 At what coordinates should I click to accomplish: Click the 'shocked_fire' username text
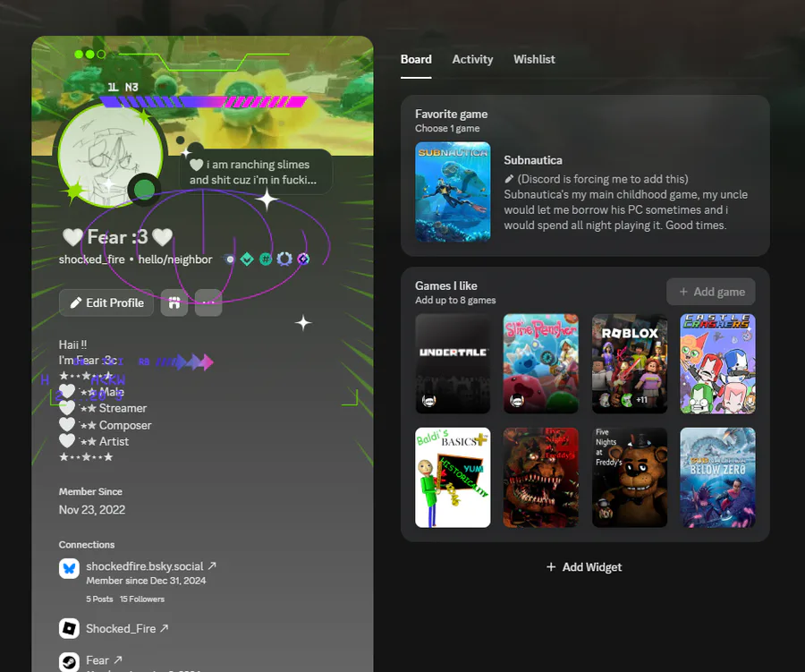coord(91,259)
